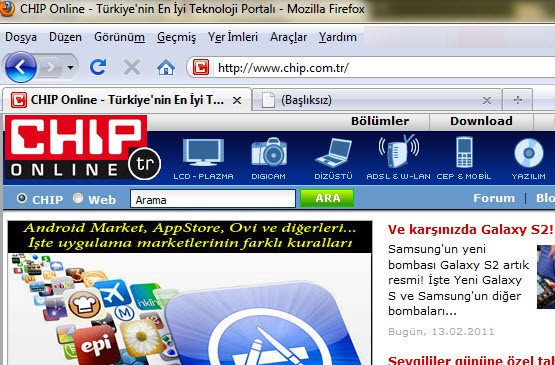Viewport: 555px width, 365px height.
Task: Click the 'Bugün, 13.02.2011' date text
Action: pos(441,332)
